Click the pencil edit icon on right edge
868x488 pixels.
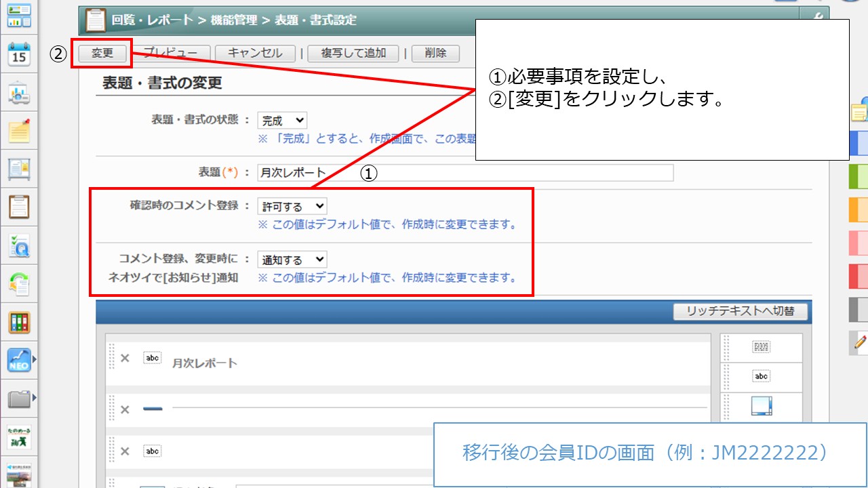coord(861,343)
